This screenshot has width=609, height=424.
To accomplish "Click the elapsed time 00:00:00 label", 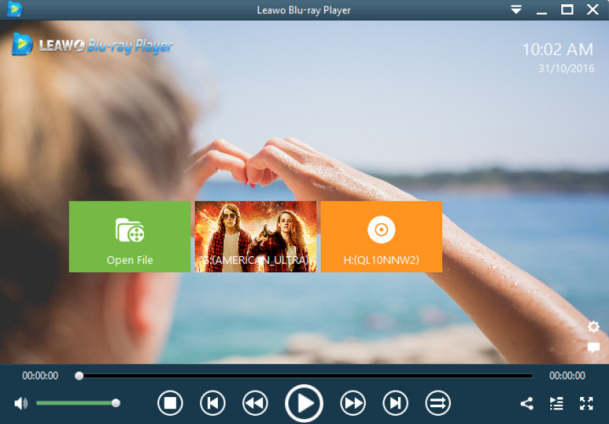I will tap(40, 375).
